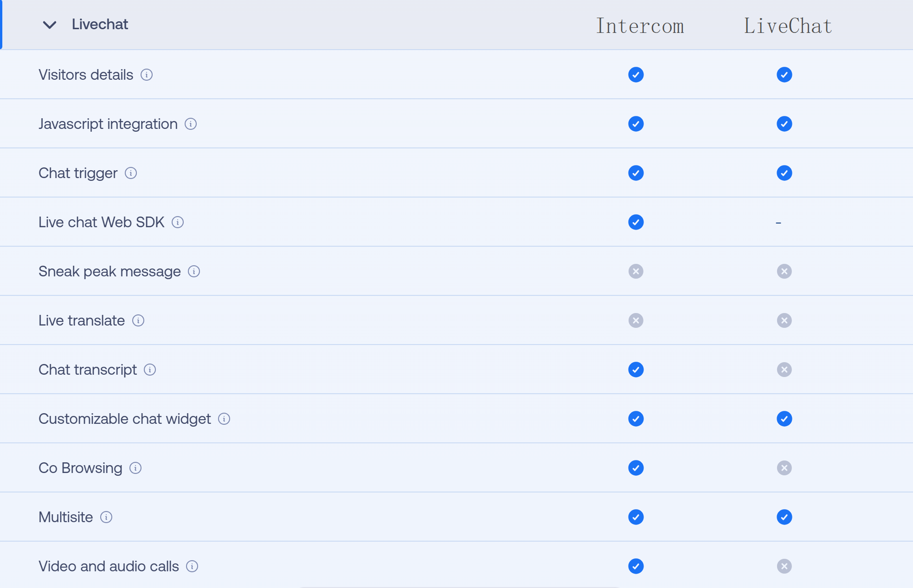Click the LiveChat column header

click(x=788, y=26)
